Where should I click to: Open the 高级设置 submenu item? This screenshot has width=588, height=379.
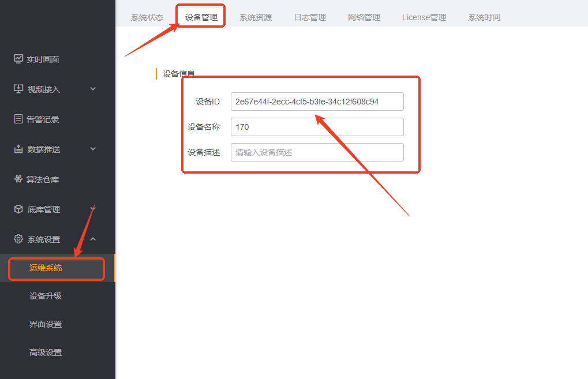click(x=46, y=352)
